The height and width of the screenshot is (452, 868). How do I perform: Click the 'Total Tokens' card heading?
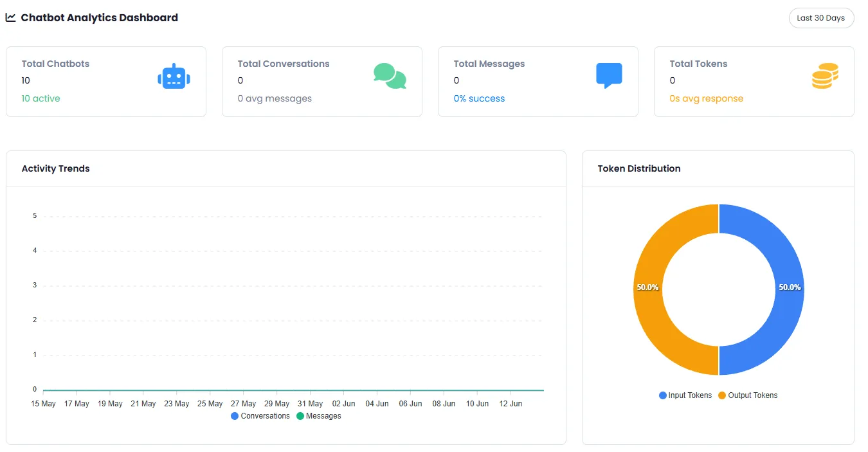tap(699, 64)
